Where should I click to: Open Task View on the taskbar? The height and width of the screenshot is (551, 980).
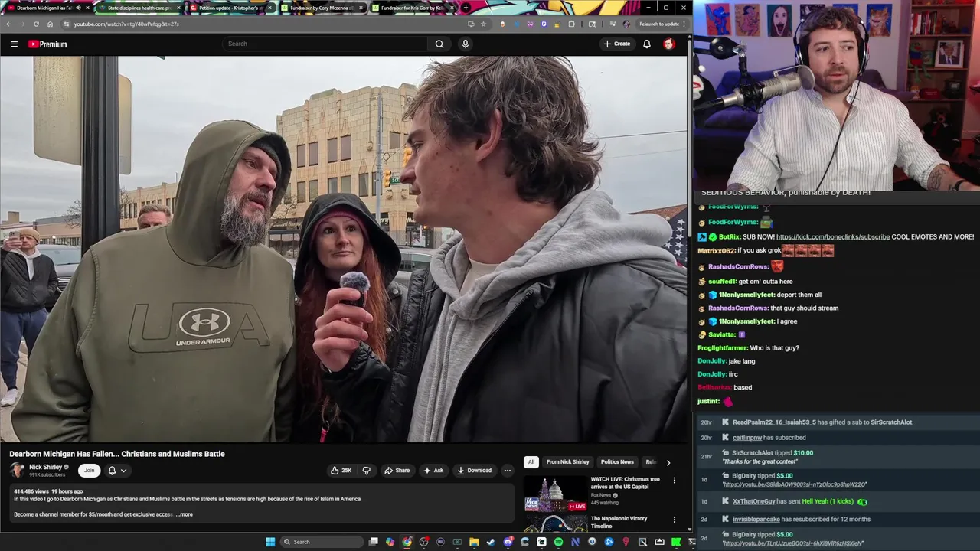click(x=374, y=542)
